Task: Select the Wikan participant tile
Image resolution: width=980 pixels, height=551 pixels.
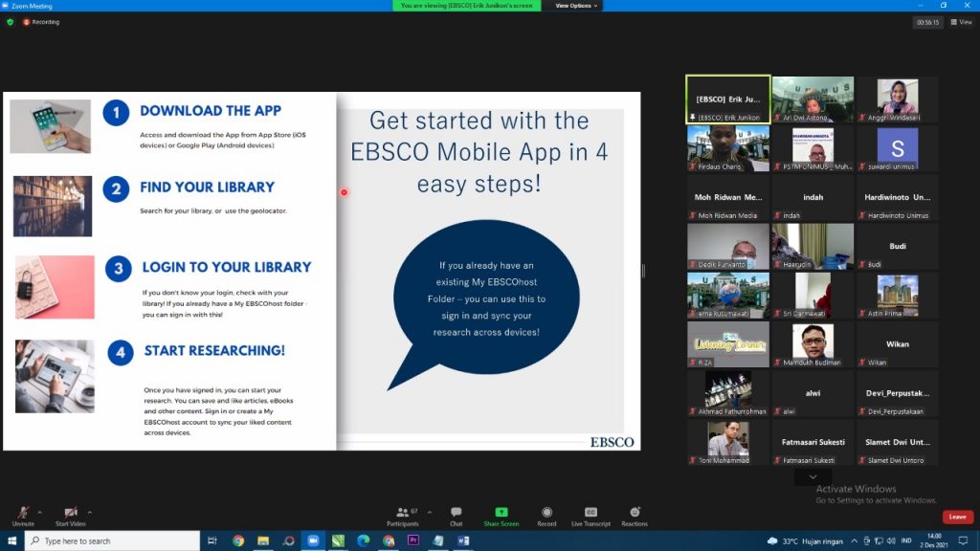Action: click(897, 344)
